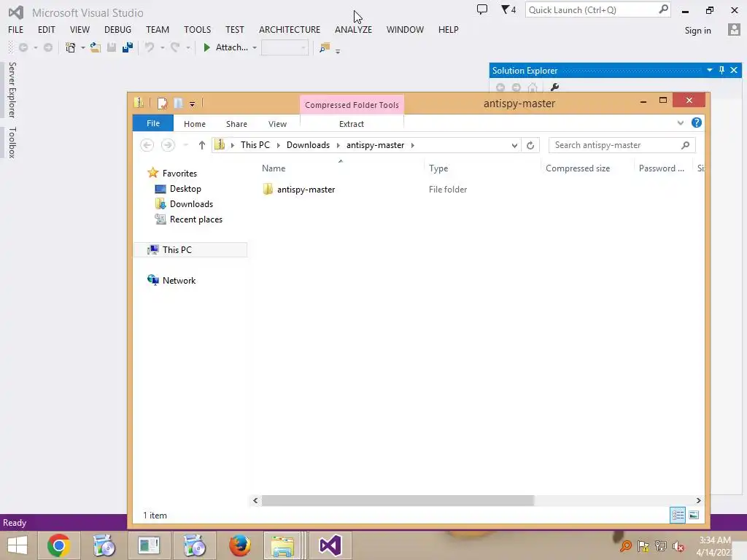This screenshot has width=747, height=560.
Task: Click the horizontal scrollbar right arrow
Action: tap(698, 500)
